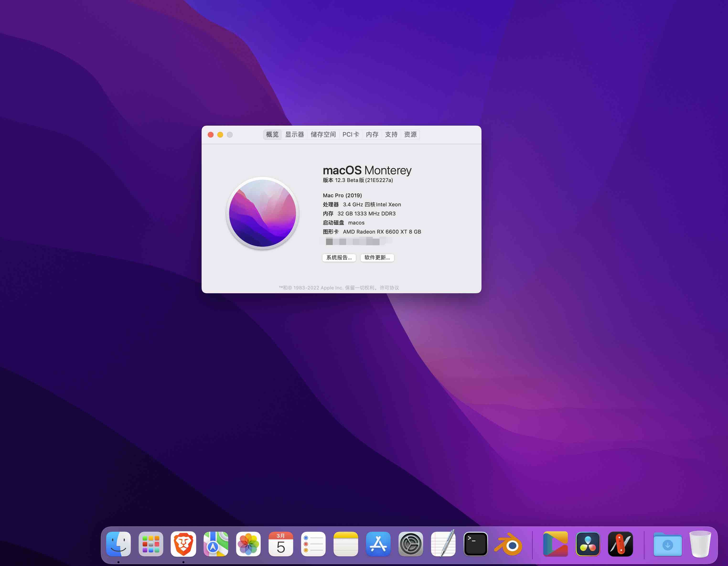This screenshot has width=728, height=566.
Task: Launch Brave browser from dock
Action: tap(183, 544)
